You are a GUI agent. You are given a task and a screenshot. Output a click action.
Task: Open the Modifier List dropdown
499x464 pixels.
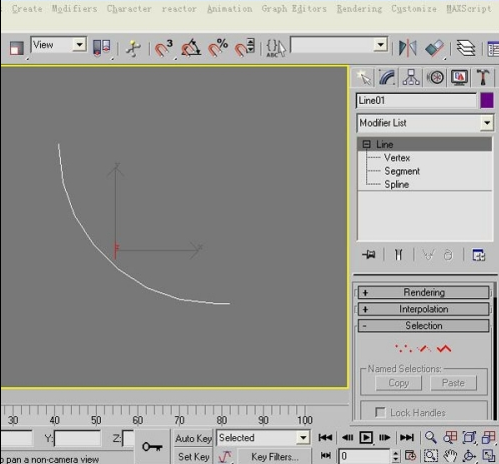tap(425, 123)
